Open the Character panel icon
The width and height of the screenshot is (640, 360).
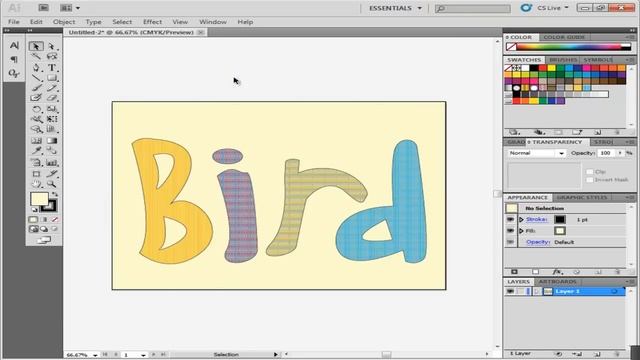click(x=14, y=45)
